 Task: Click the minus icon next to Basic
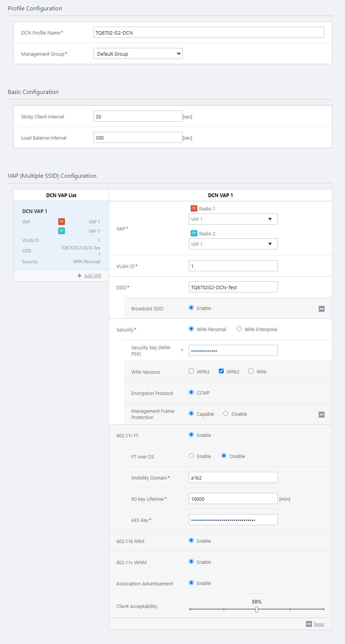[309, 624]
